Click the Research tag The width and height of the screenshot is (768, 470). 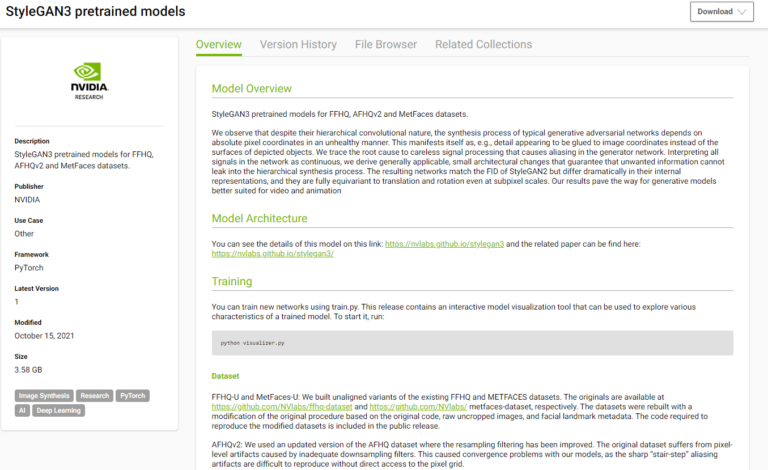point(95,396)
